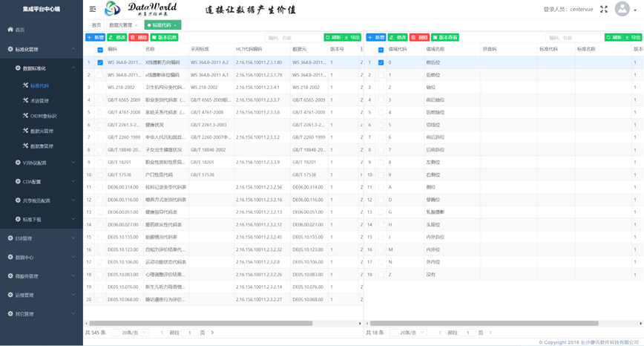The image size is (644, 346).
Task: Open the user avatar menu
Action: [x=622, y=9]
